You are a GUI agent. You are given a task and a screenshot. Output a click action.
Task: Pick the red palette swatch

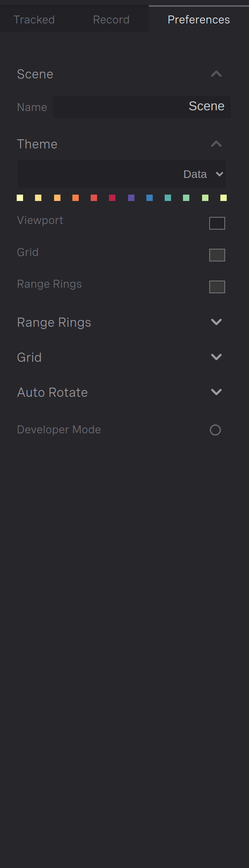(94, 198)
